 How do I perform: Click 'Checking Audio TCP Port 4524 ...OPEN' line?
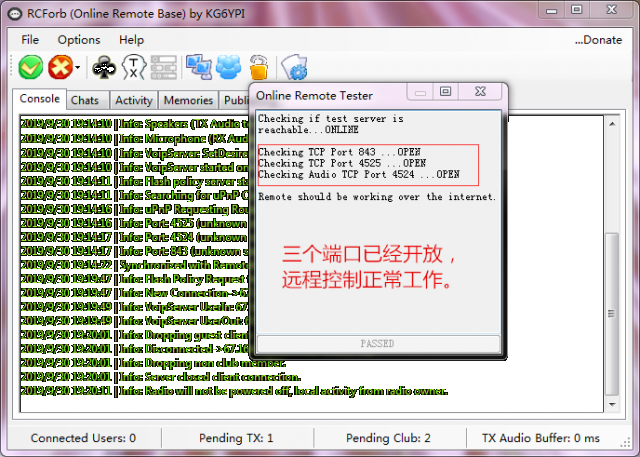pyautogui.click(x=359, y=175)
